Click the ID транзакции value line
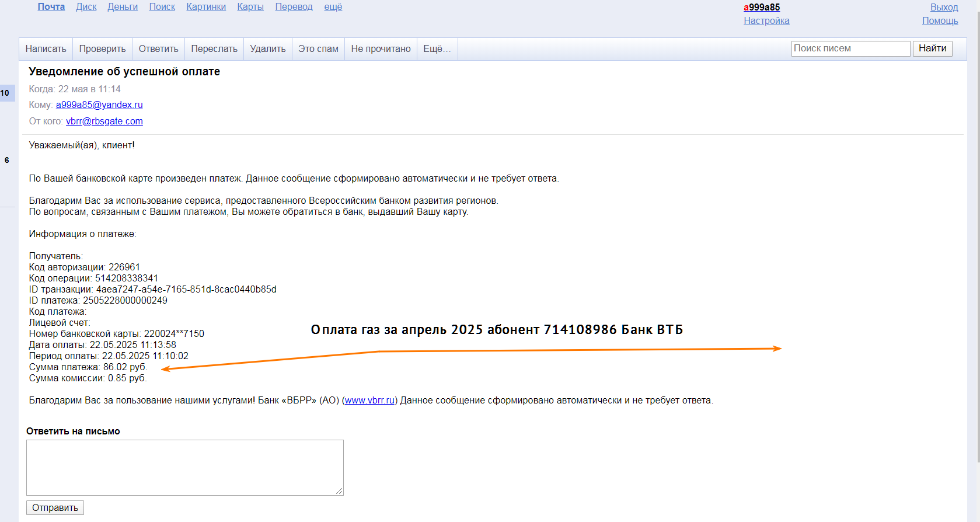Image resolution: width=980 pixels, height=522 pixels. pos(153,290)
